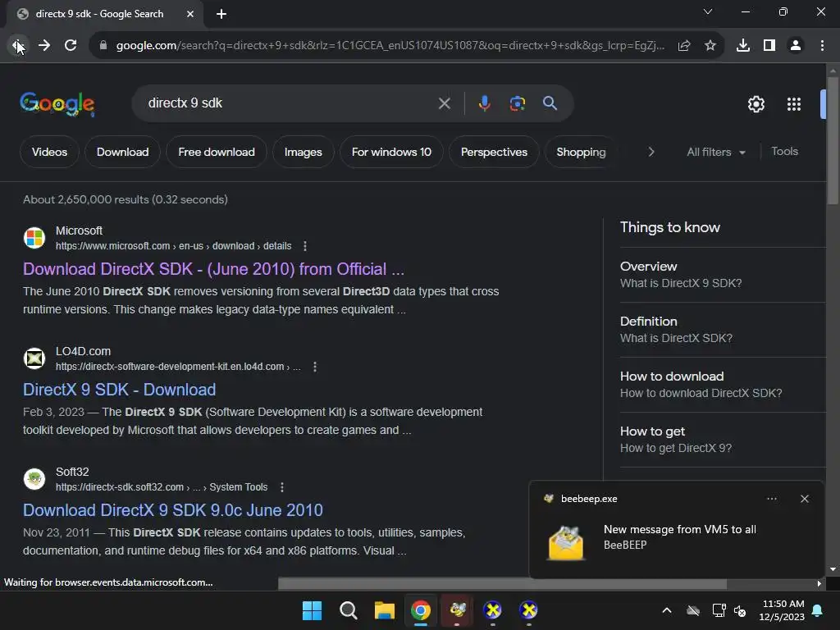
Task: Open taskbar Search
Action: coord(348,610)
